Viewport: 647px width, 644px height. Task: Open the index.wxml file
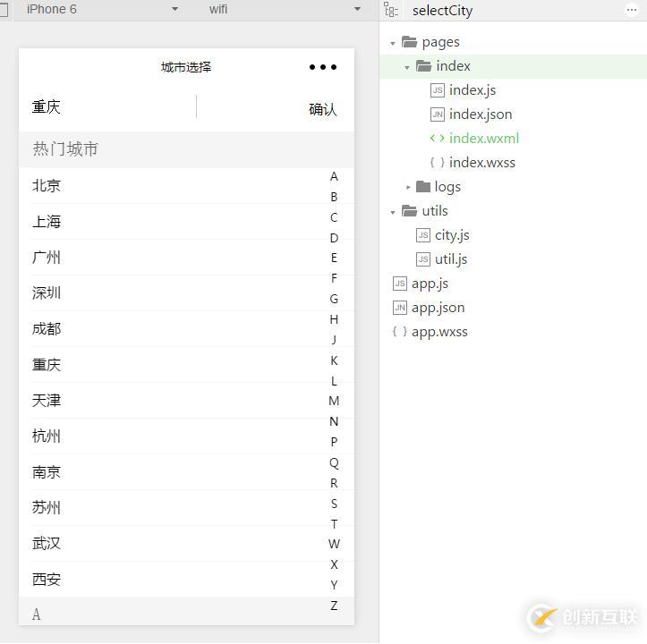[x=483, y=139]
